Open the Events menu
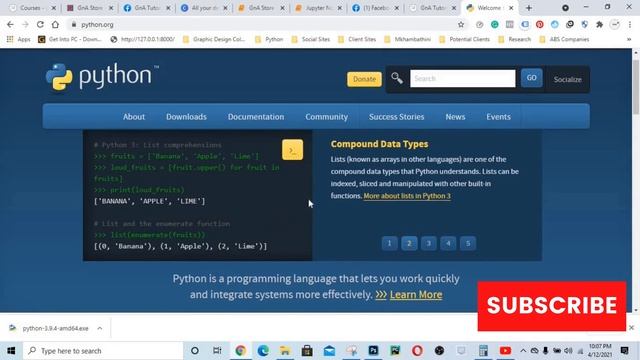This screenshot has height=360, width=640. pos(498,117)
